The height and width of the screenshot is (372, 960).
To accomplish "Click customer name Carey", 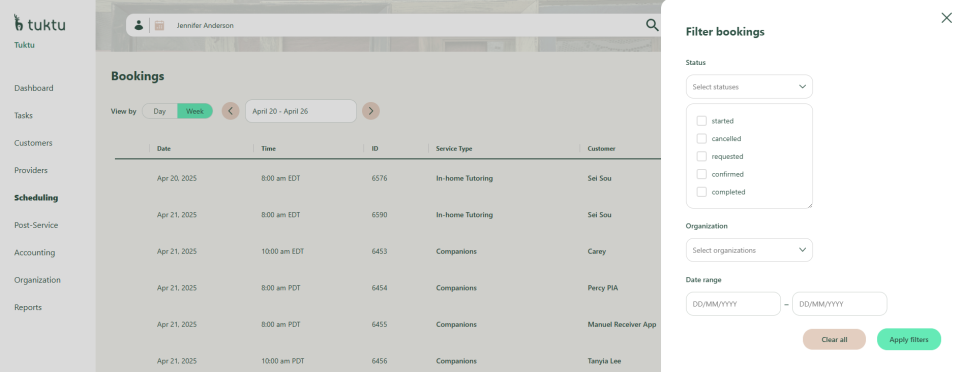I will tap(596, 251).
